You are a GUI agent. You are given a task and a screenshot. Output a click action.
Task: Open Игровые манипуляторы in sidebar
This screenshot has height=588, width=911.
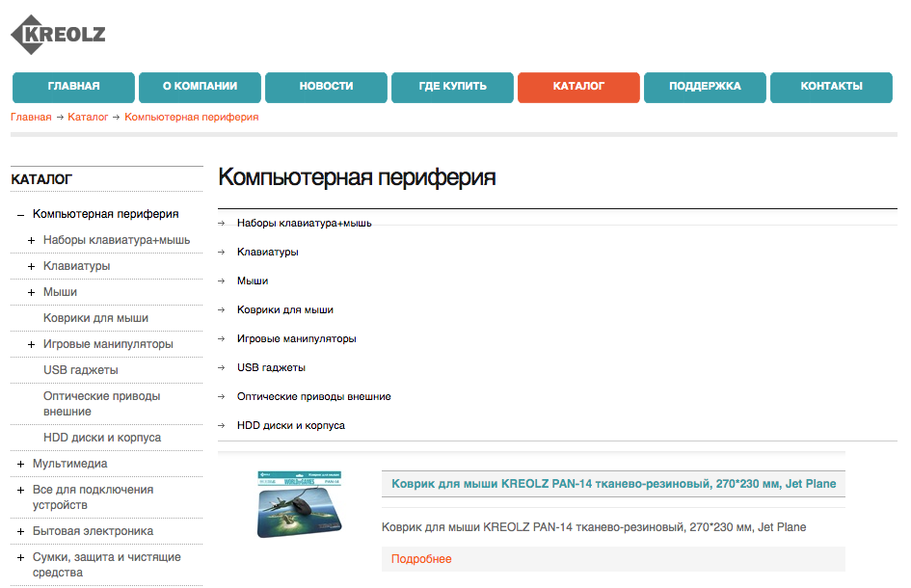tap(108, 344)
